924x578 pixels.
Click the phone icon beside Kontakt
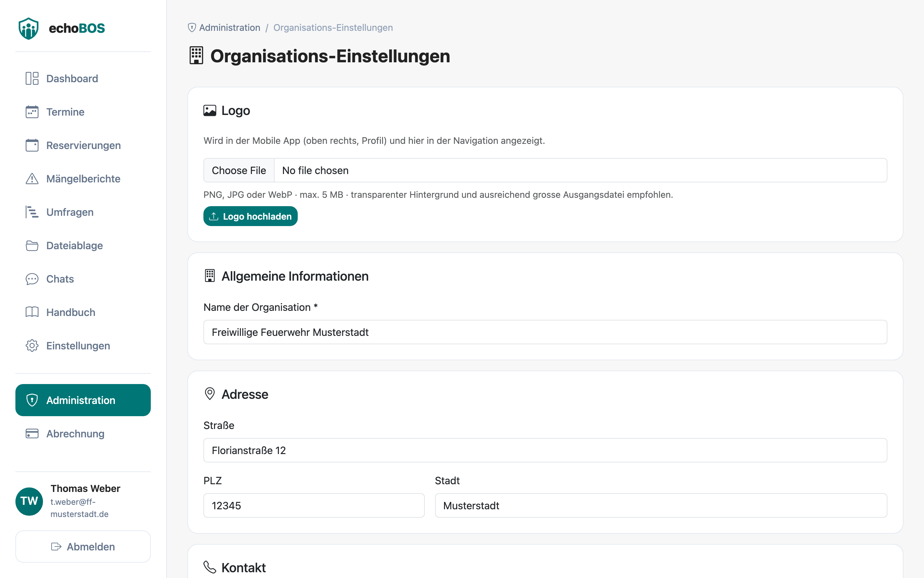point(210,567)
